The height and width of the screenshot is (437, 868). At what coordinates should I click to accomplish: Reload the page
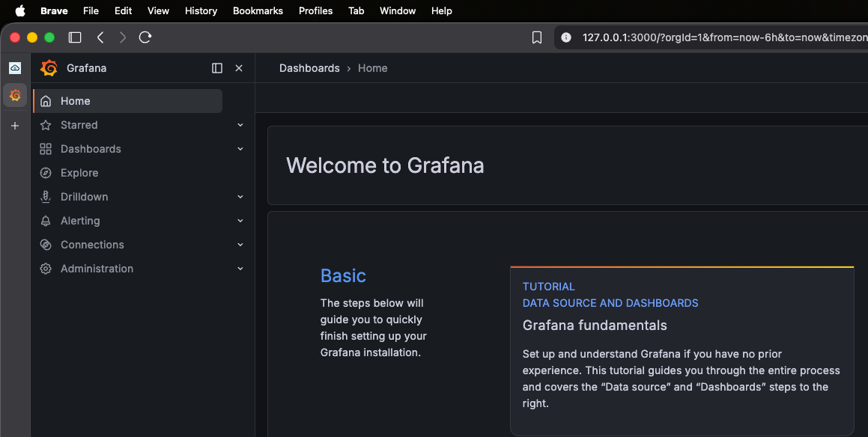(x=145, y=37)
